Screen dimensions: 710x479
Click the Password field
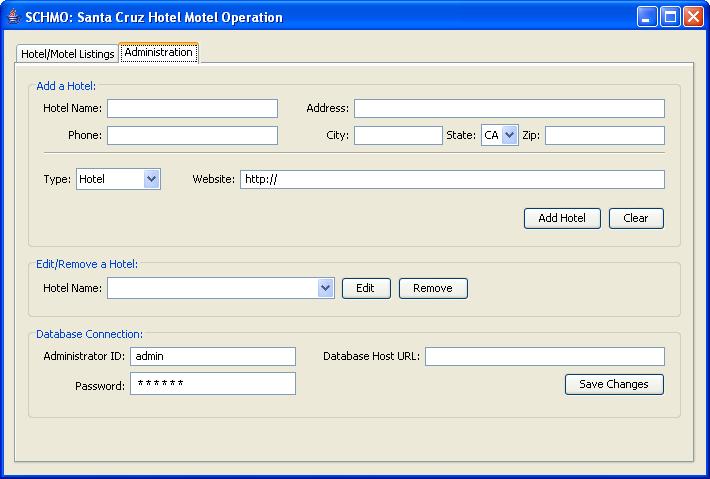(213, 383)
